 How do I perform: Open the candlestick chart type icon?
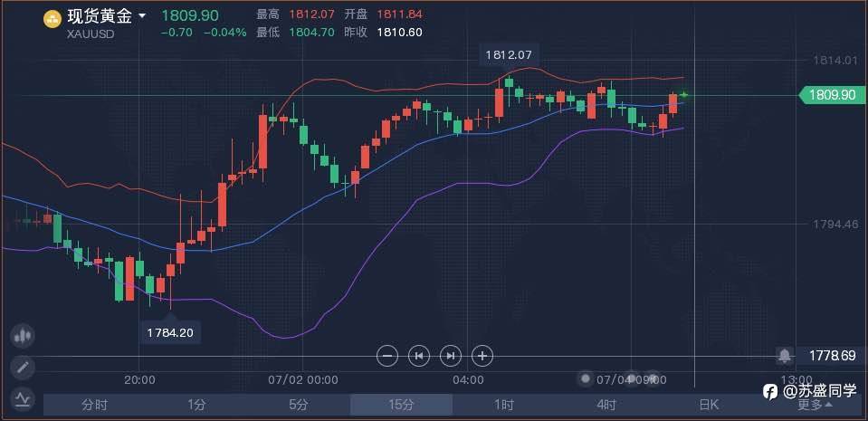(x=23, y=336)
